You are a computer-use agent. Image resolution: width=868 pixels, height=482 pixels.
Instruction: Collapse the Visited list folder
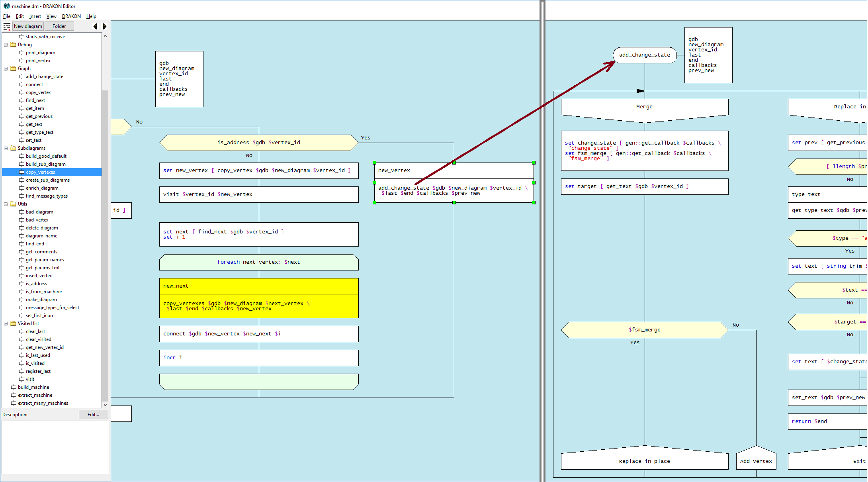point(6,323)
